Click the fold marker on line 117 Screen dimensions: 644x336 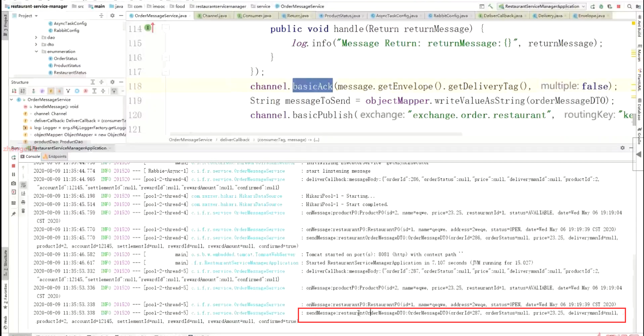165,72
